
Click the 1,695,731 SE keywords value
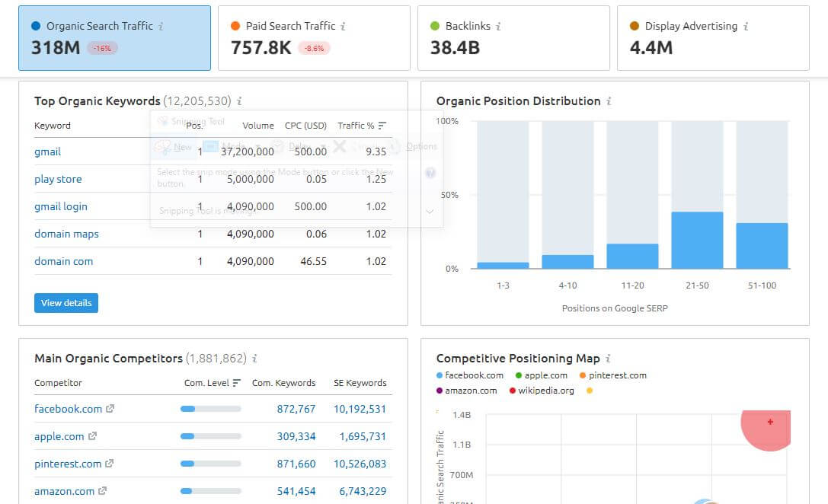point(363,436)
